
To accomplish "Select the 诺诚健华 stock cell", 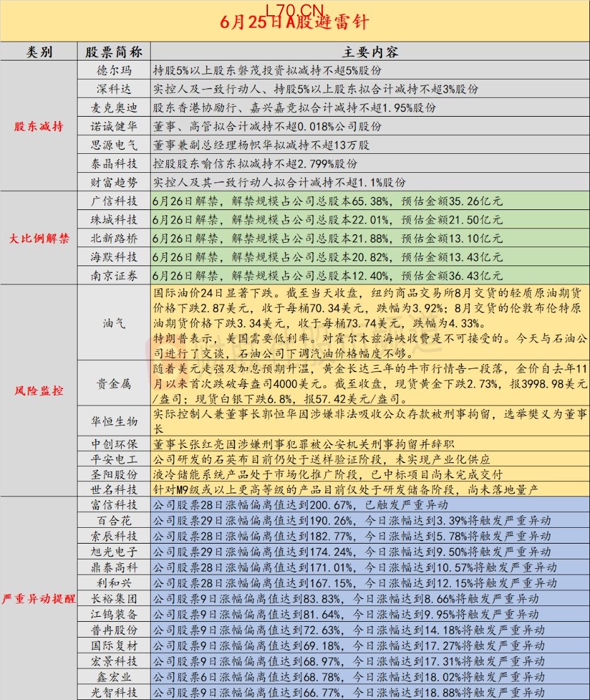I will [x=114, y=126].
